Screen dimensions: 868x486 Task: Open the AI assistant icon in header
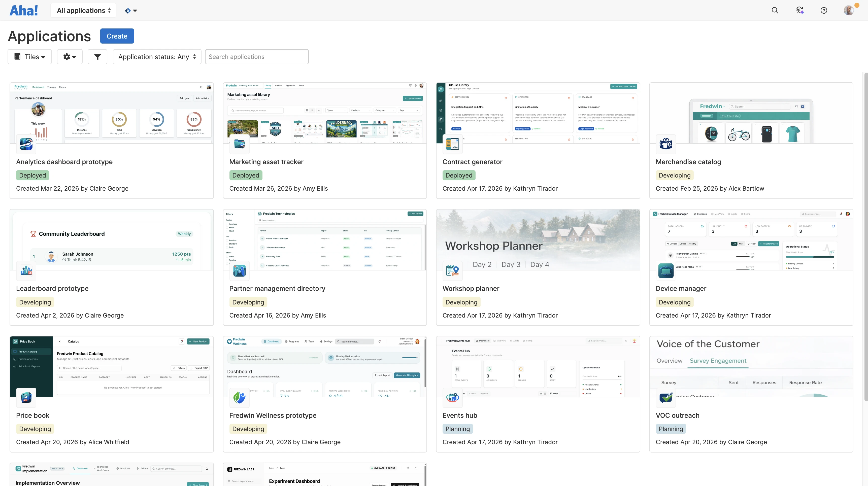pos(799,10)
